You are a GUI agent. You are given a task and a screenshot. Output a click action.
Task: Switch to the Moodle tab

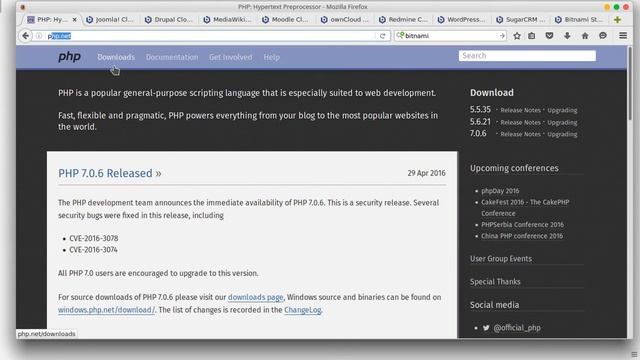(x=286, y=20)
